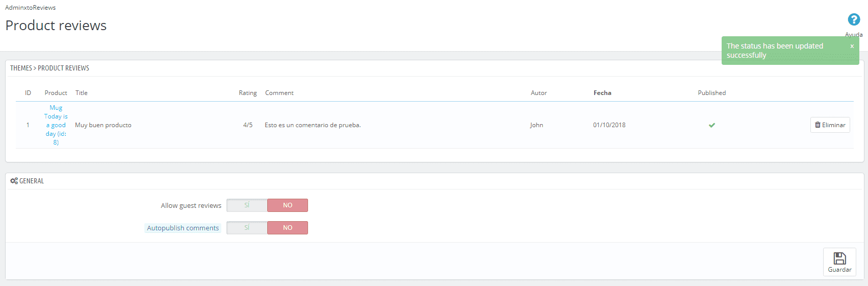Screen dimensions: 868x286
Task: Sort by the ID column header
Action: click(x=28, y=93)
